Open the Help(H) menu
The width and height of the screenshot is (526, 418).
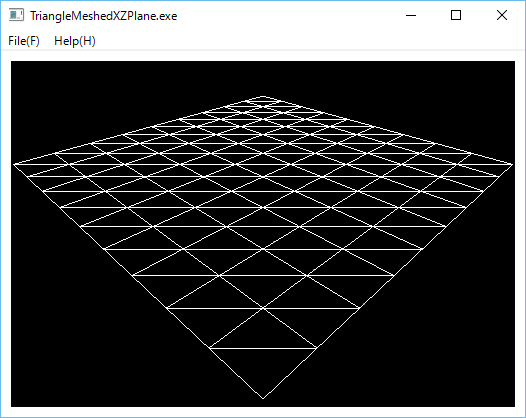coord(75,41)
